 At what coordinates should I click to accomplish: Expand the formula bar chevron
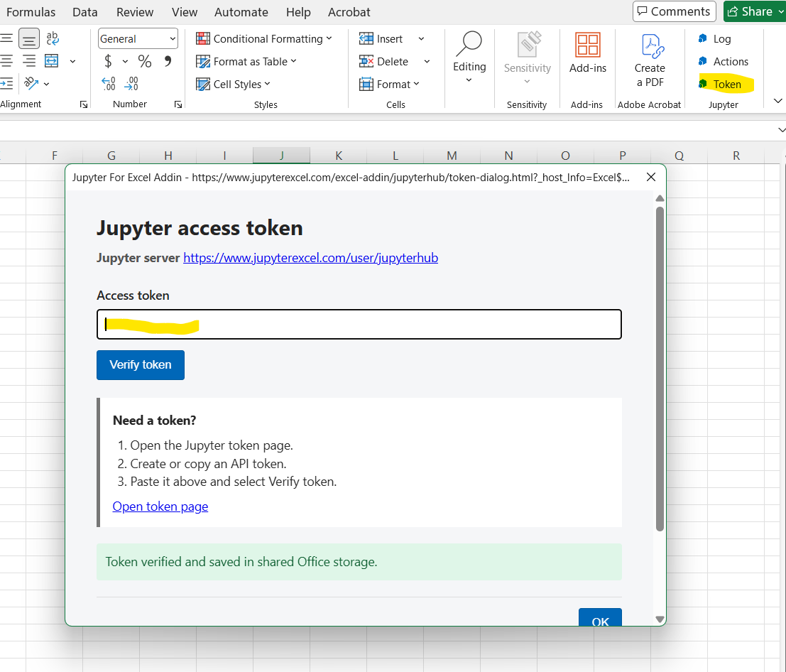(782, 130)
